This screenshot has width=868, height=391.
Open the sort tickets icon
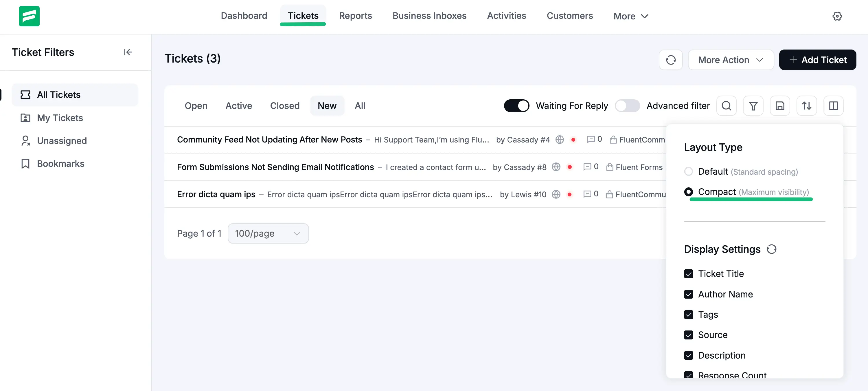[x=807, y=106]
